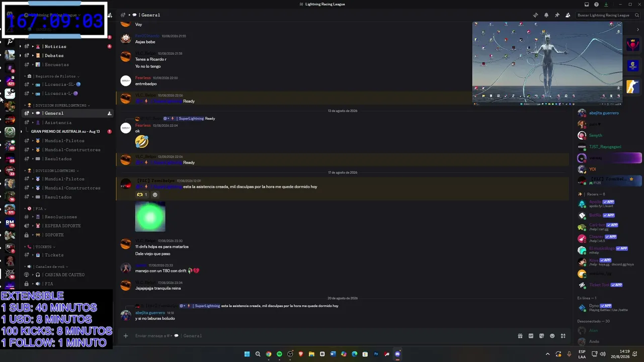The image size is (644, 362).
Task: Open the Tickets channel
Action: pos(68,255)
